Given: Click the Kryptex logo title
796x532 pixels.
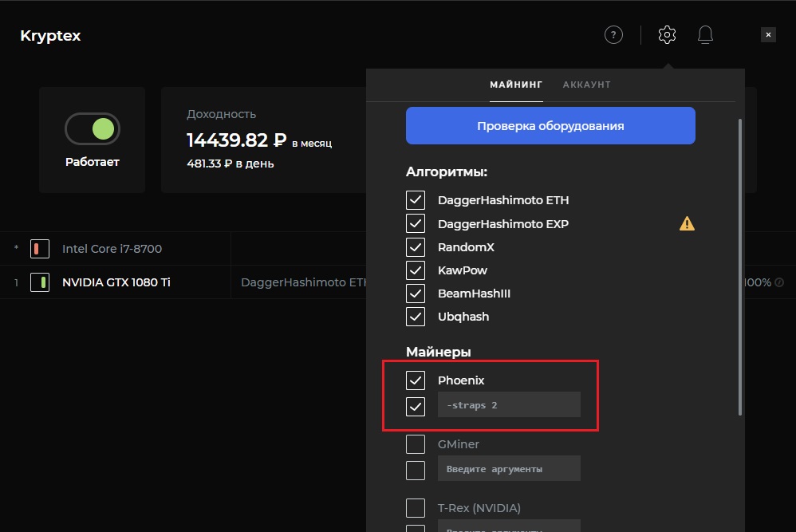Looking at the screenshot, I should pyautogui.click(x=50, y=36).
